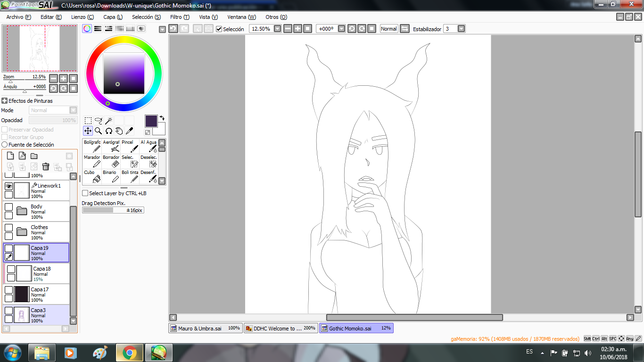
Task: Open the Estabilizador value dropdown
Action: (x=461, y=29)
